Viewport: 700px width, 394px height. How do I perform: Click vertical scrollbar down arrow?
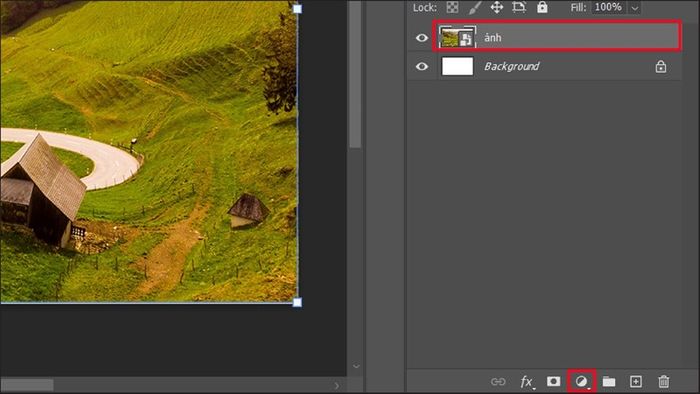(356, 366)
